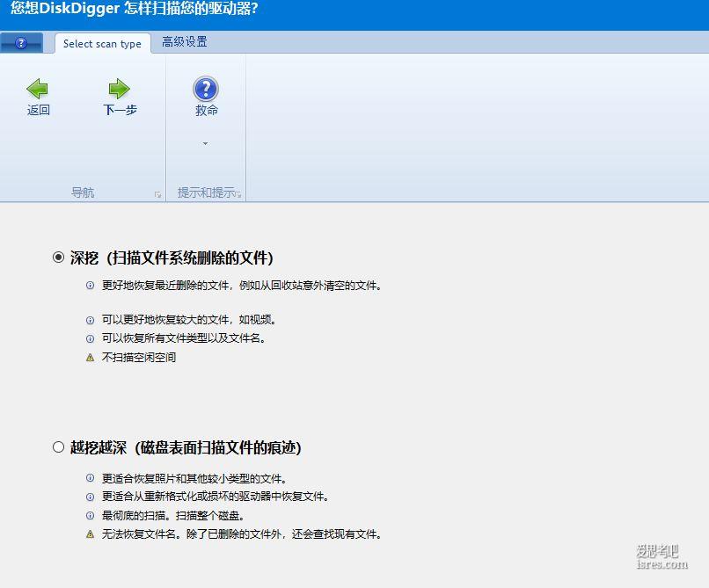709x588 pixels.
Task: Click the warning text 不扫描空闲空间
Action: tap(139, 357)
